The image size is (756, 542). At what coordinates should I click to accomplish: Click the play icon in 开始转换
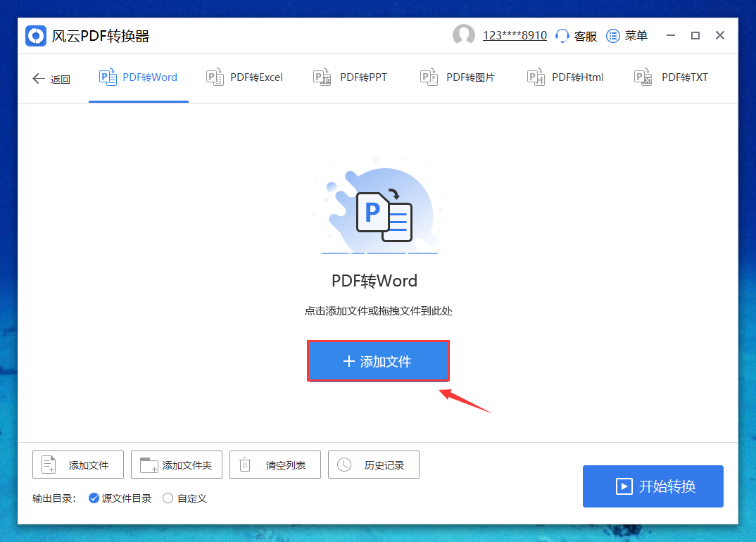[x=624, y=486]
